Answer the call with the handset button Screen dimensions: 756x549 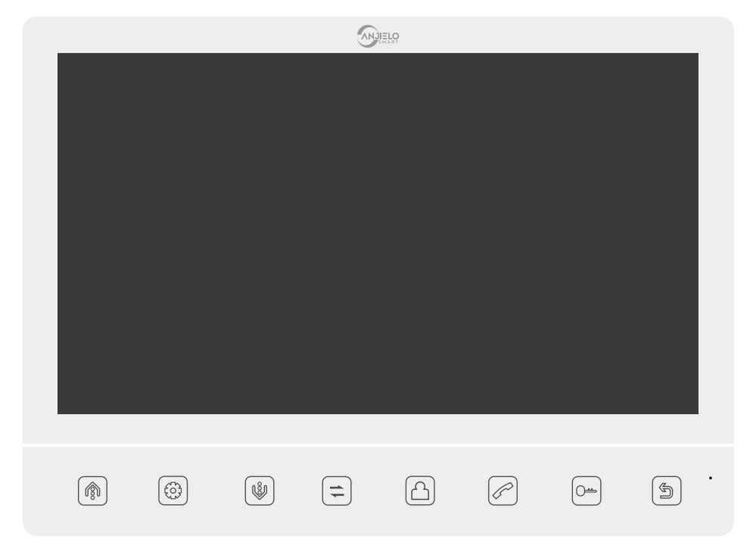tap(503, 491)
